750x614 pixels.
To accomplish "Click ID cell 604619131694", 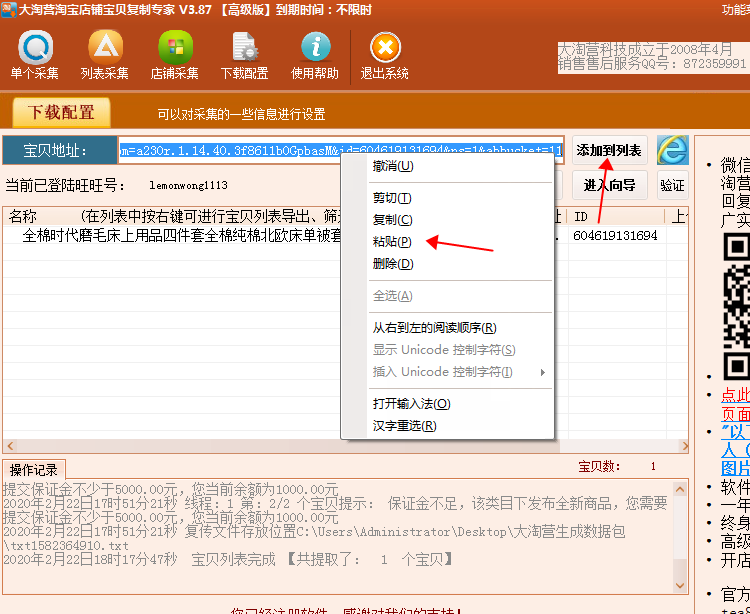I will click(x=615, y=236).
